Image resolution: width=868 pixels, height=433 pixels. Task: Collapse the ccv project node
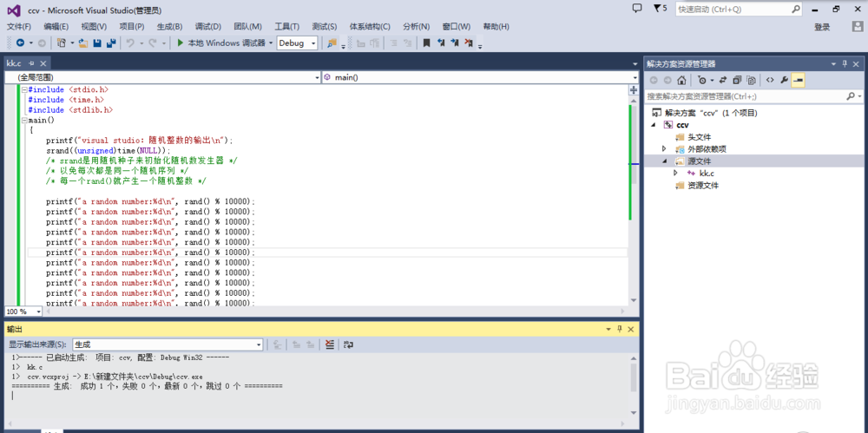[654, 125]
